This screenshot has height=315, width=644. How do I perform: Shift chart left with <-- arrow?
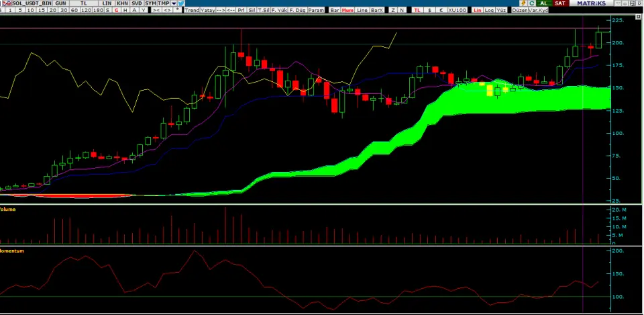pyautogui.click(x=231, y=11)
